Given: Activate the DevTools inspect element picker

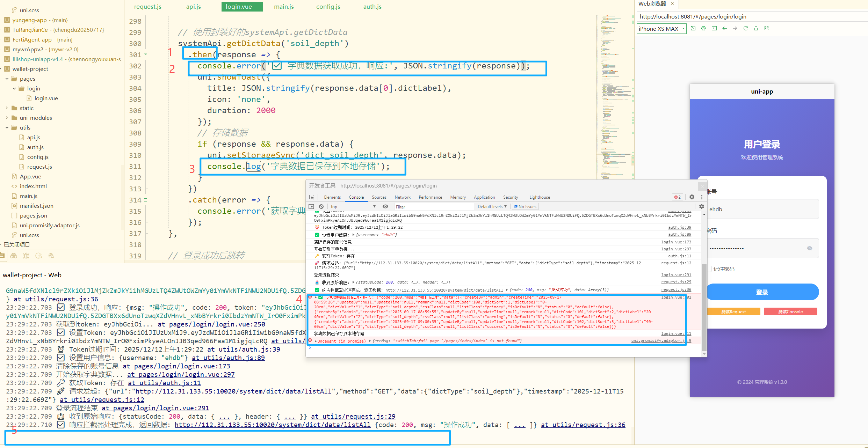Looking at the screenshot, I should pyautogui.click(x=312, y=197).
